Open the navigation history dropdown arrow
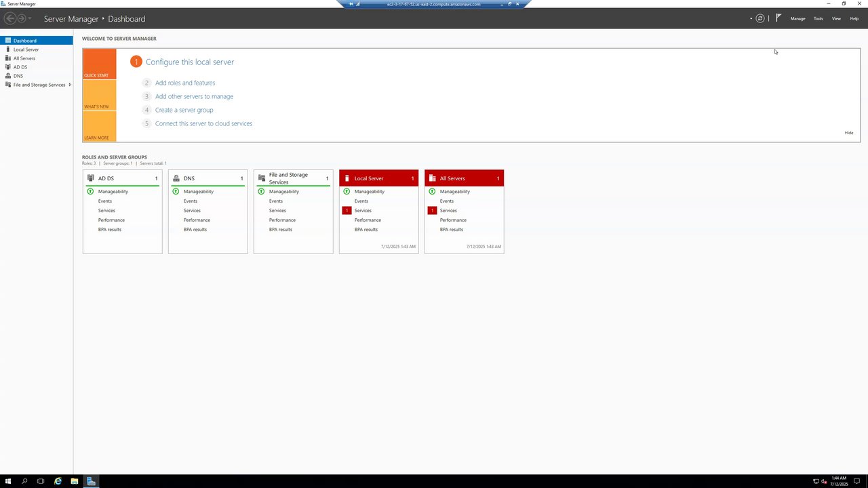This screenshot has height=488, width=868. pos(30,19)
